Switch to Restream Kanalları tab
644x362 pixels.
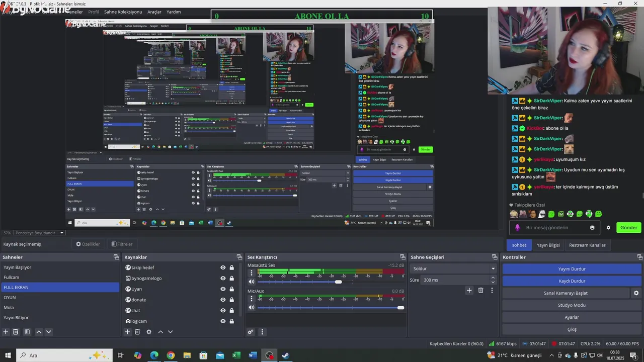[588, 245]
